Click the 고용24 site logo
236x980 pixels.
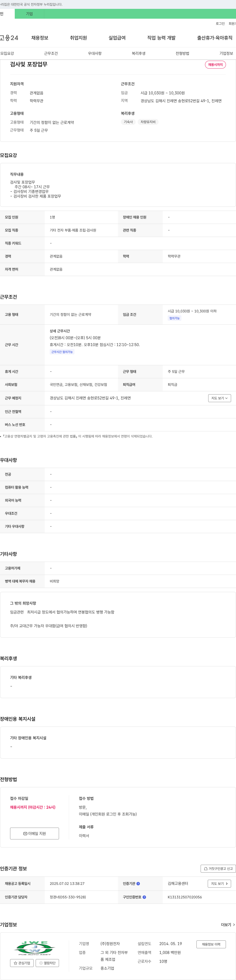[9, 38]
